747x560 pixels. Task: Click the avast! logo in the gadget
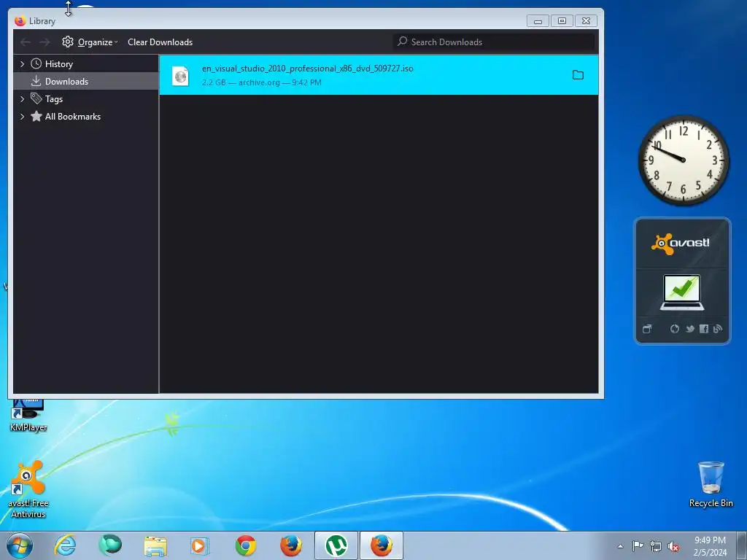pyautogui.click(x=681, y=244)
